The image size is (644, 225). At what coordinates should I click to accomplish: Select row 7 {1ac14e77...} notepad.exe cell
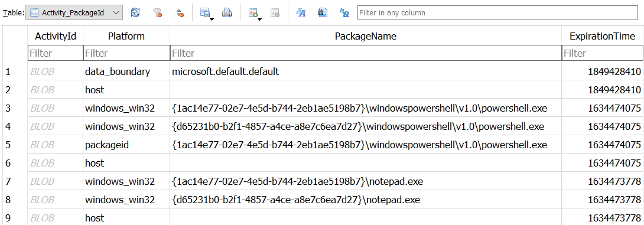pos(366,181)
